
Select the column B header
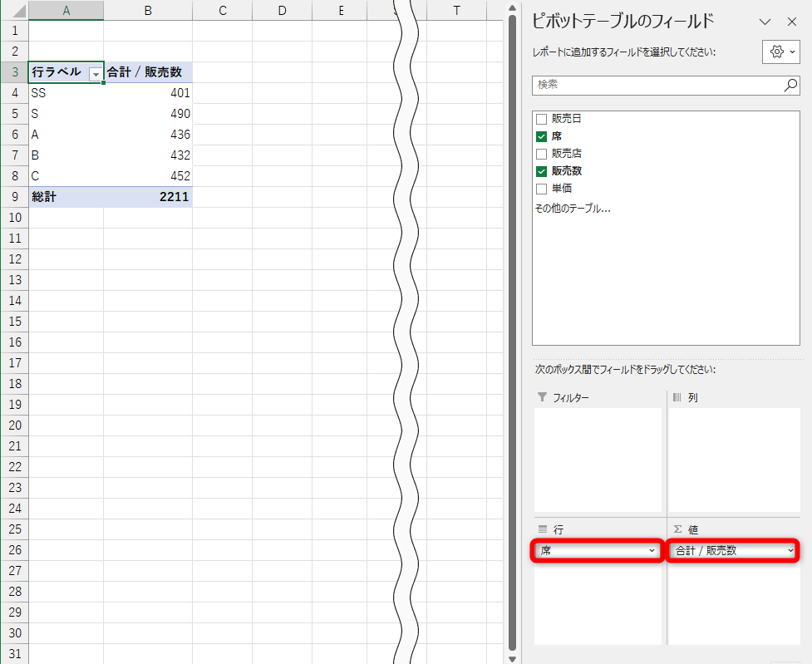pyautogui.click(x=148, y=10)
